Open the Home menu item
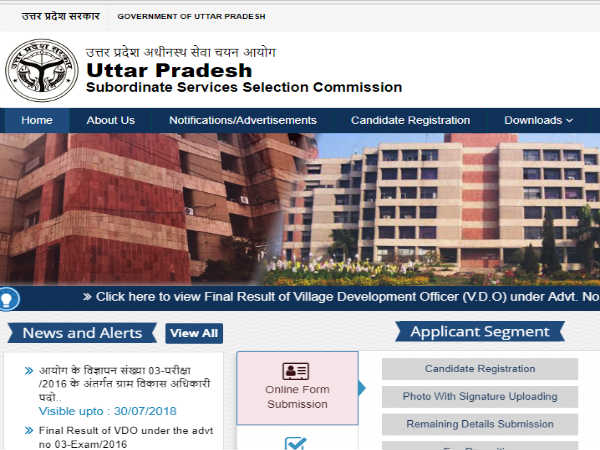The height and width of the screenshot is (450, 600). tap(37, 121)
